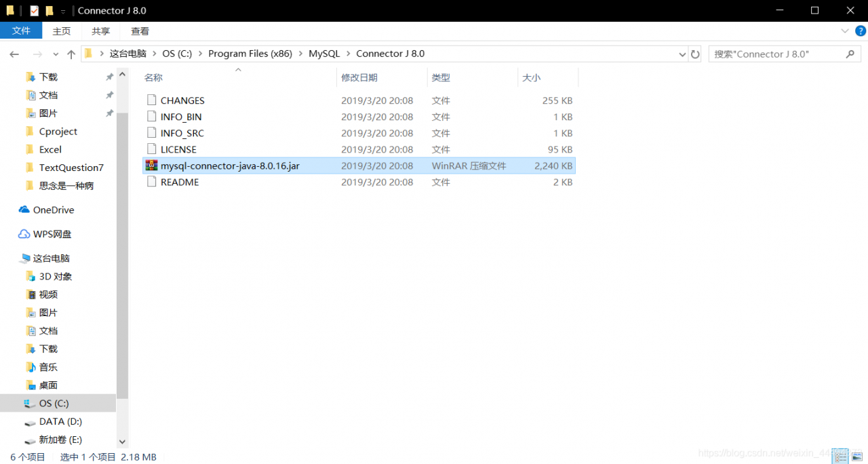Navigate to Program Files (x86) in breadcrumb
This screenshot has height=464, width=868.
pos(250,54)
